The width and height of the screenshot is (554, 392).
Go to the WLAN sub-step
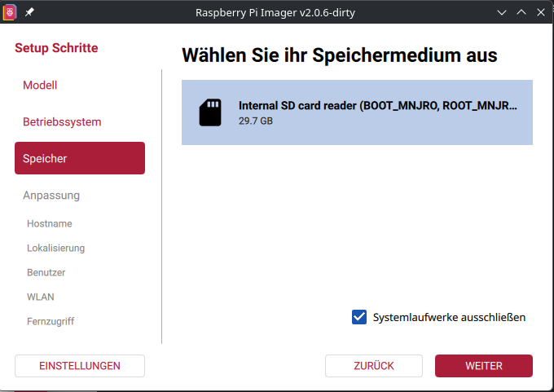pos(41,297)
